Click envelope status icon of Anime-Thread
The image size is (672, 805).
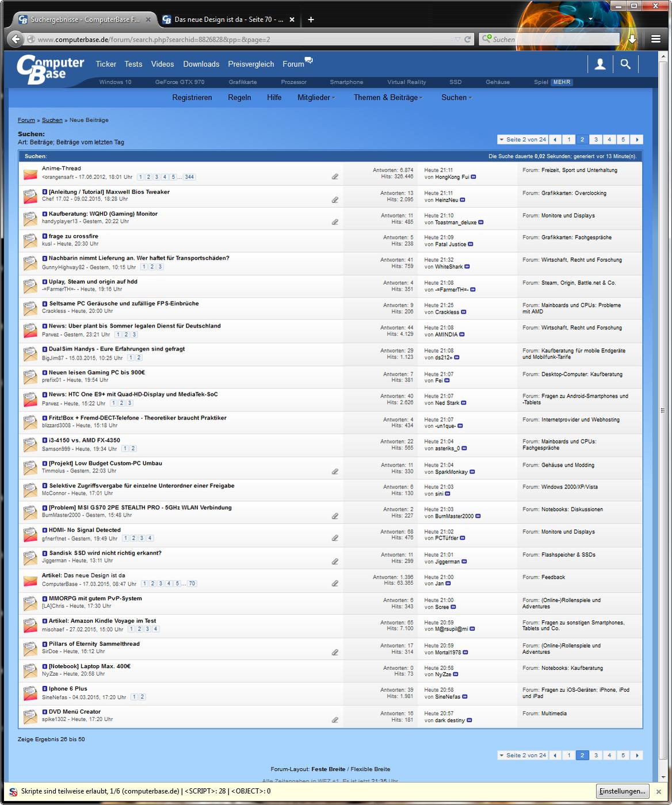click(x=30, y=174)
